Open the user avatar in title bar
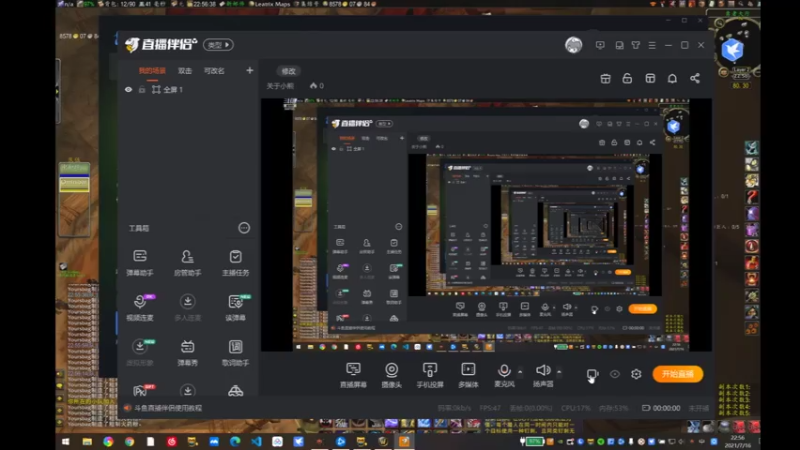The width and height of the screenshot is (800, 450). [x=573, y=45]
